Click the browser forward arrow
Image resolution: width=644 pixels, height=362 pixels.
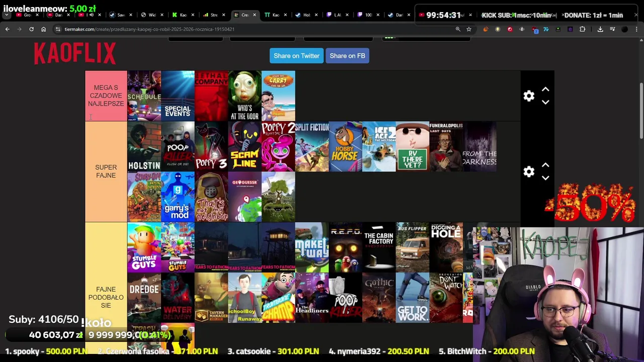tap(19, 29)
